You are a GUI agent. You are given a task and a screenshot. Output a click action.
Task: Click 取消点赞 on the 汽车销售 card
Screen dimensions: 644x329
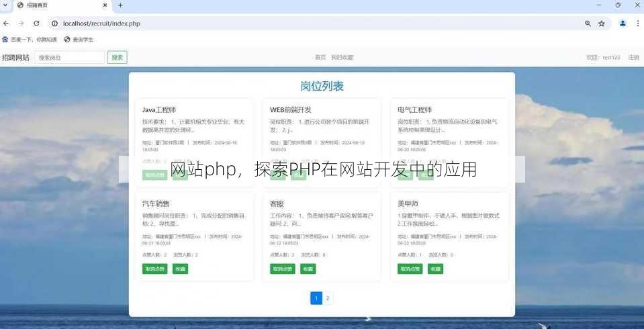[x=155, y=269]
